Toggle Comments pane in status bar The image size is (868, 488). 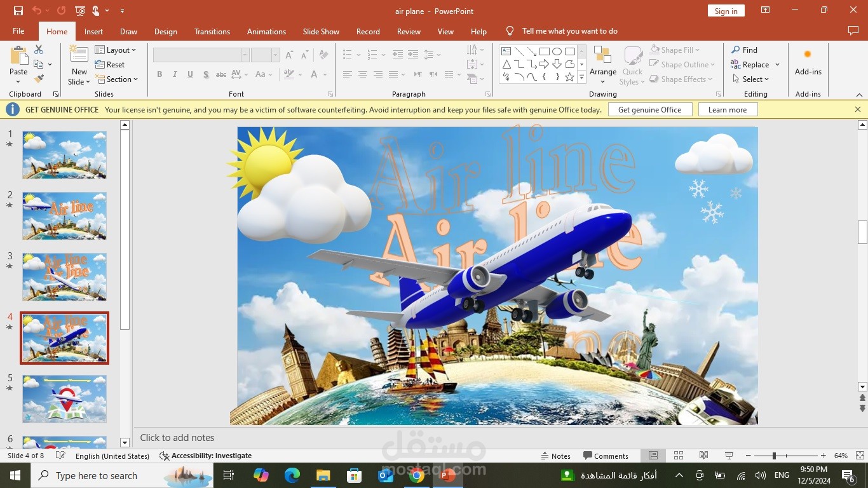(x=606, y=456)
